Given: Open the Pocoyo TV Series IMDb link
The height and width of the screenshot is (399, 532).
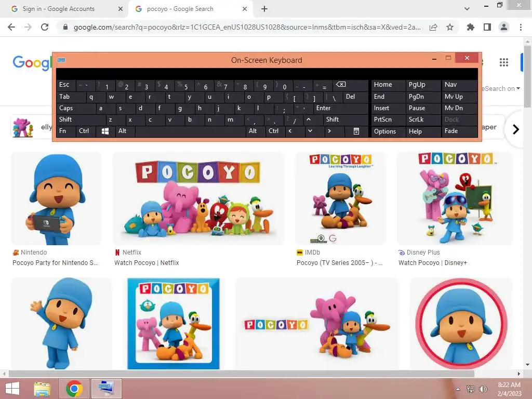Looking at the screenshot, I should [340, 262].
